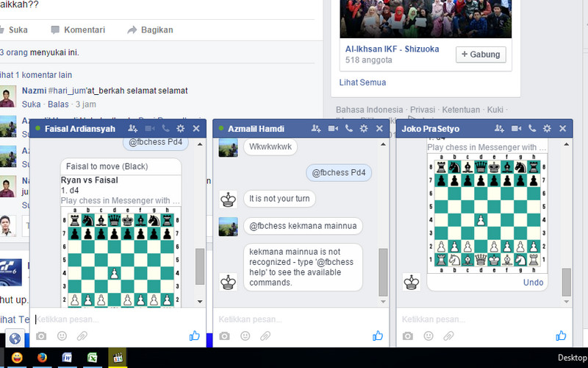The height and width of the screenshot is (368, 588).
Task: Start video call with Joko PraSetyo
Action: 517,128
